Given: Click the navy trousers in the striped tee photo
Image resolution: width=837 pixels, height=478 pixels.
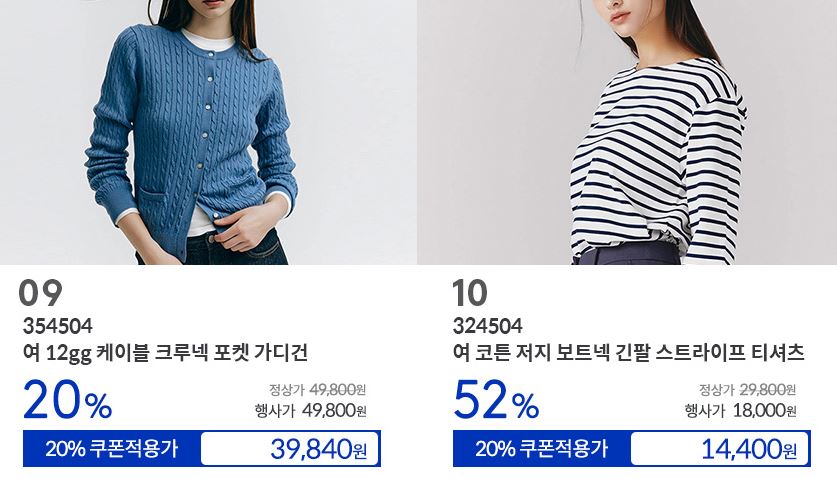Looking at the screenshot, I should pos(627,255).
